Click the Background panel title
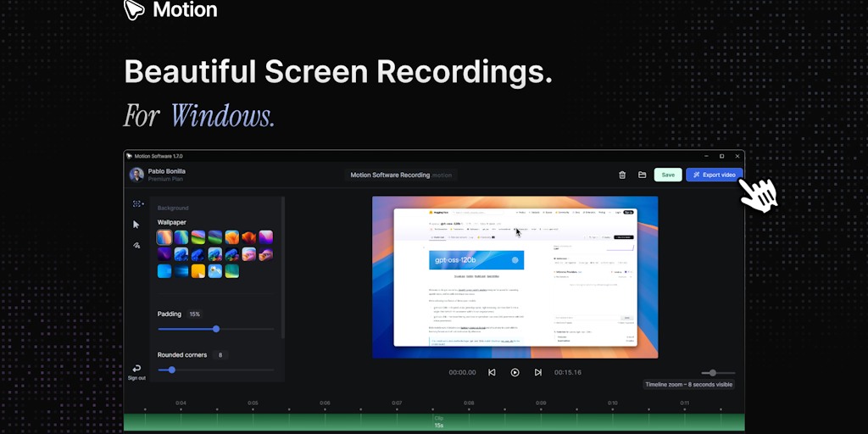Image resolution: width=868 pixels, height=434 pixels. click(x=173, y=209)
